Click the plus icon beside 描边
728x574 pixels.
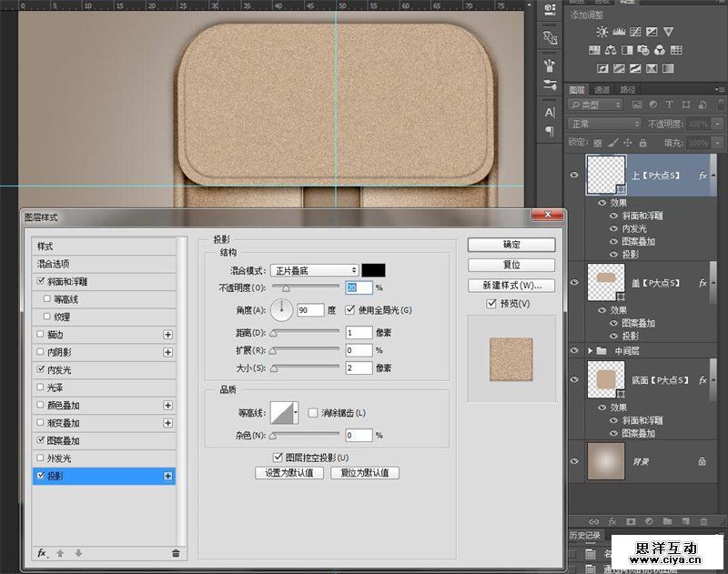(167, 335)
